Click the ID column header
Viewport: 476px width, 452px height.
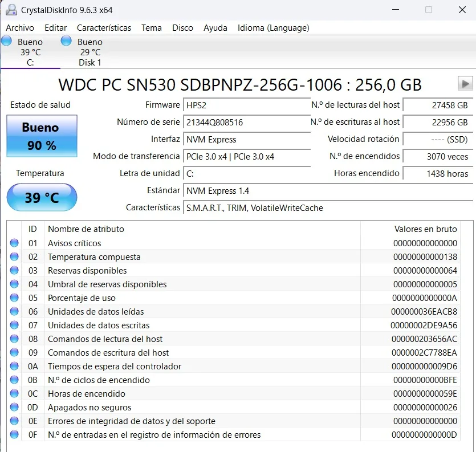(x=33, y=229)
